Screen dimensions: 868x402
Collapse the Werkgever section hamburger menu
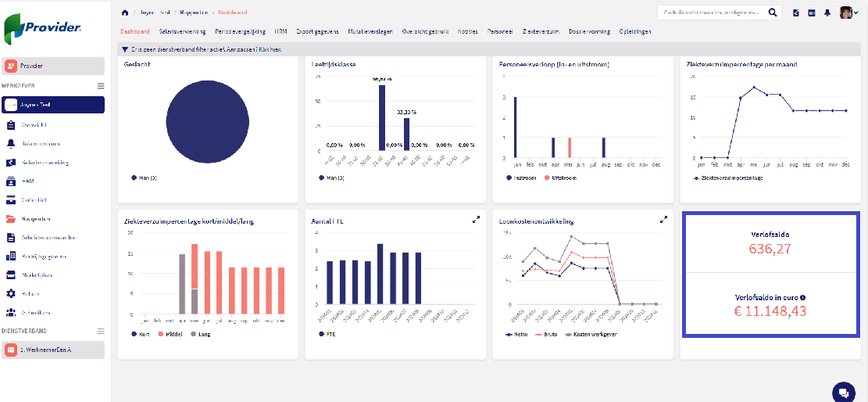100,86
